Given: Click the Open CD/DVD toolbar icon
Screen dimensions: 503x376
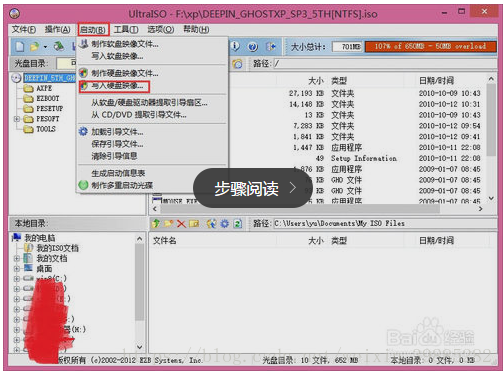Looking at the screenshot, I should [x=59, y=46].
